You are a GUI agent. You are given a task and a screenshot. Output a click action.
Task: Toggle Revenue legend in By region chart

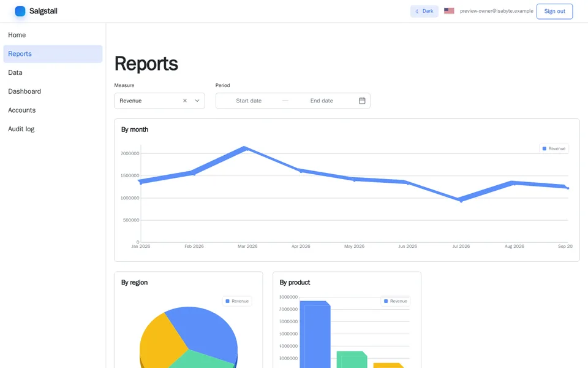point(237,301)
